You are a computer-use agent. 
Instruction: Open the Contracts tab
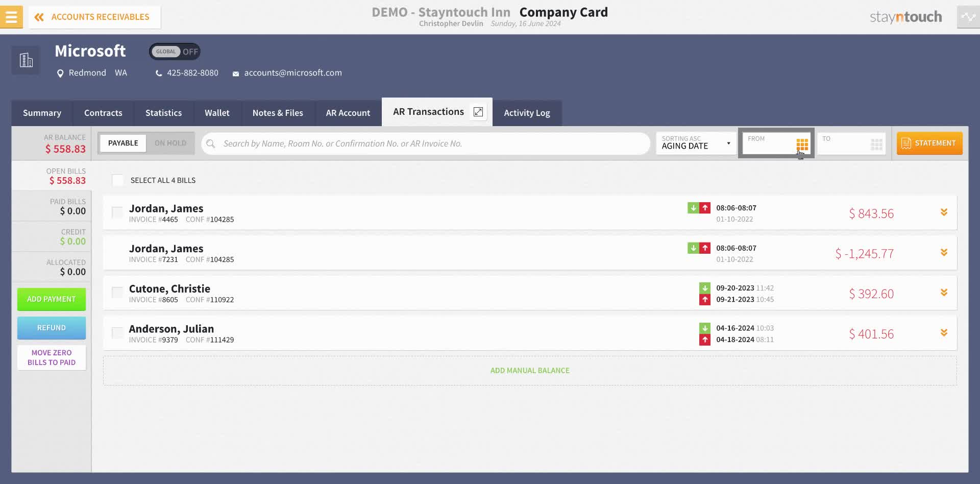(x=103, y=113)
